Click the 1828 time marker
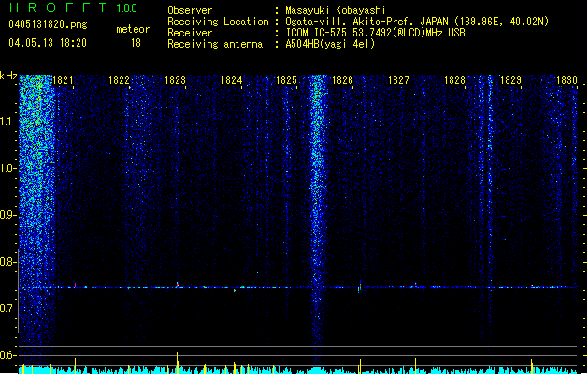The width and height of the screenshot is (588, 374). [x=454, y=80]
